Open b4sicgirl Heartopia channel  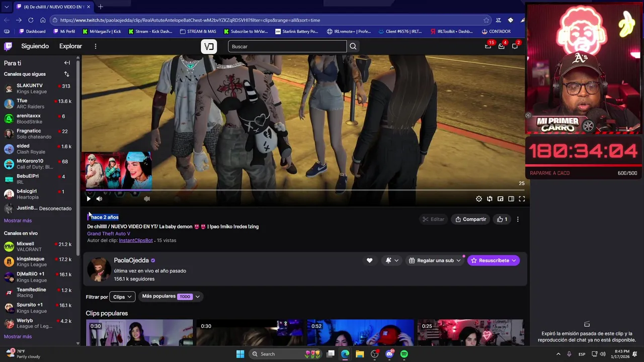coord(38,194)
